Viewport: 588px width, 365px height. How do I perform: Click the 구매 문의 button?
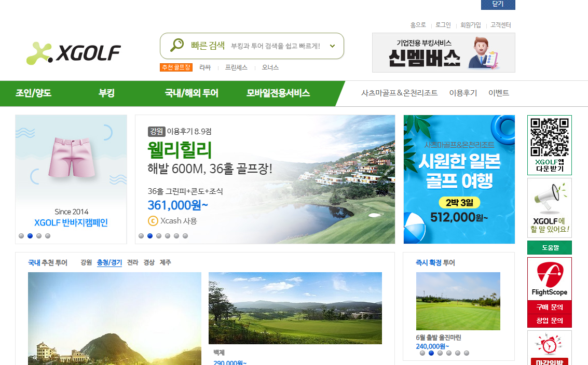click(550, 307)
